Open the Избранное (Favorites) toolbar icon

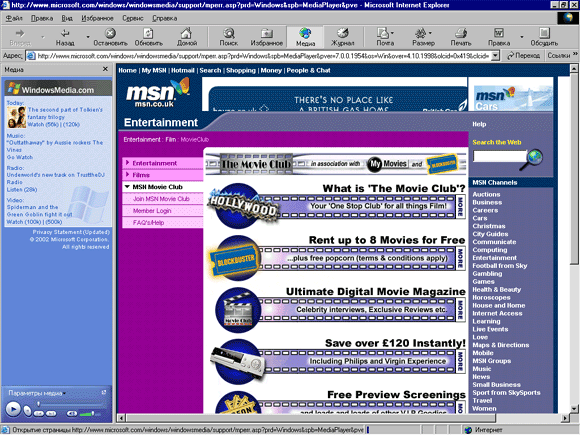[x=266, y=34]
